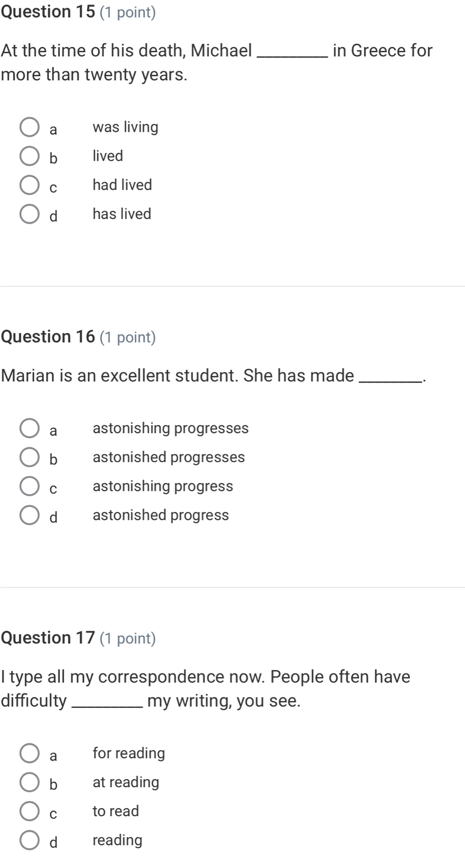This screenshot has width=465, height=868.
Task: Pick option d 'reading' in Question 17
Action: 30,840
